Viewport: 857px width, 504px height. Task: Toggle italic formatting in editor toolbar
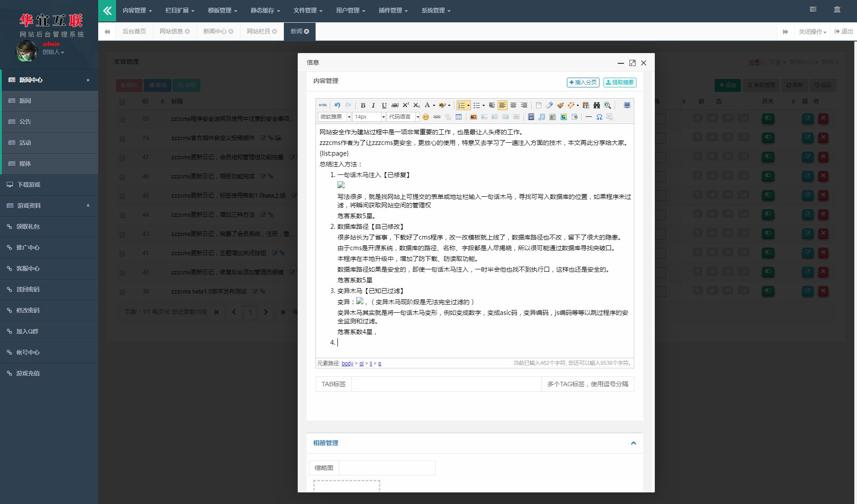(373, 105)
